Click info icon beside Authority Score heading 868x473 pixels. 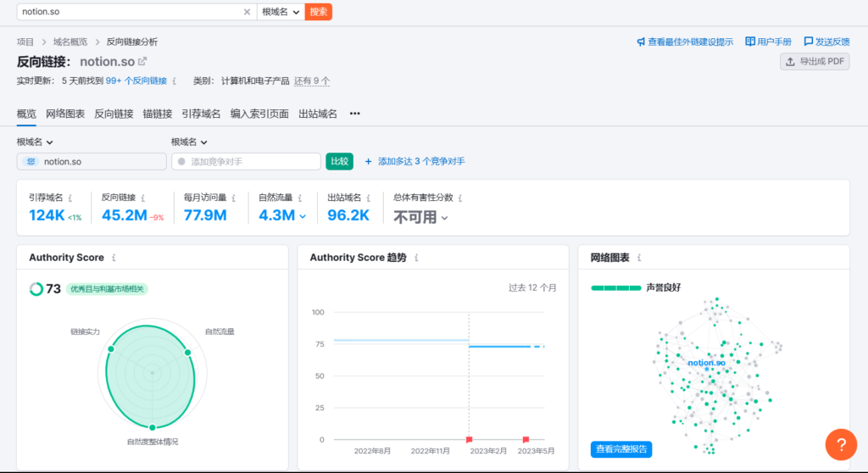pyautogui.click(x=114, y=258)
